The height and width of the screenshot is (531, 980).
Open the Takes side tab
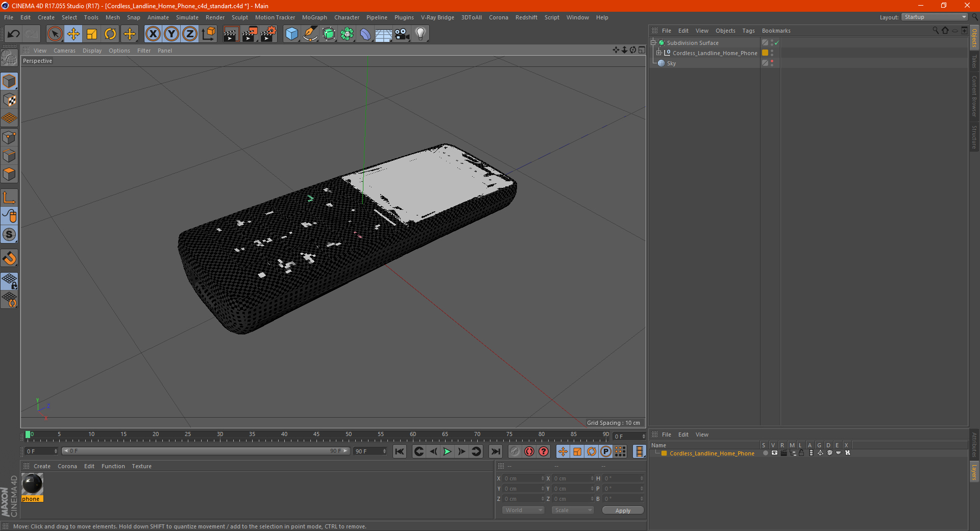pyautogui.click(x=974, y=61)
